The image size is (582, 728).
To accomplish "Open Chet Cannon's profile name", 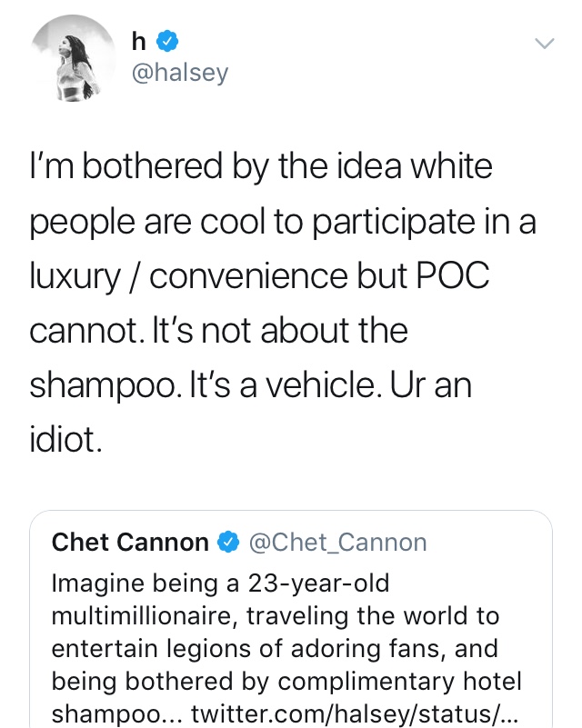I will [x=130, y=542].
